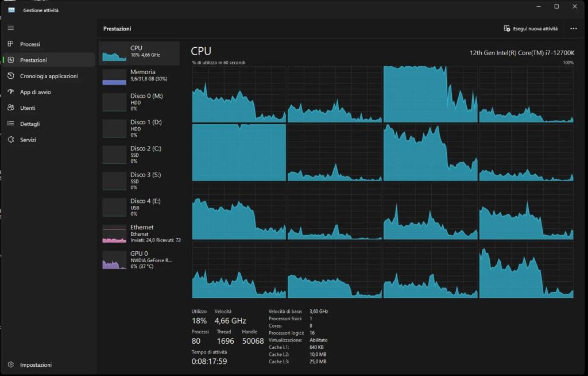Screen dimensions: 588x376
Task: Click the Impostazioni gear icon
Action: point(10,365)
